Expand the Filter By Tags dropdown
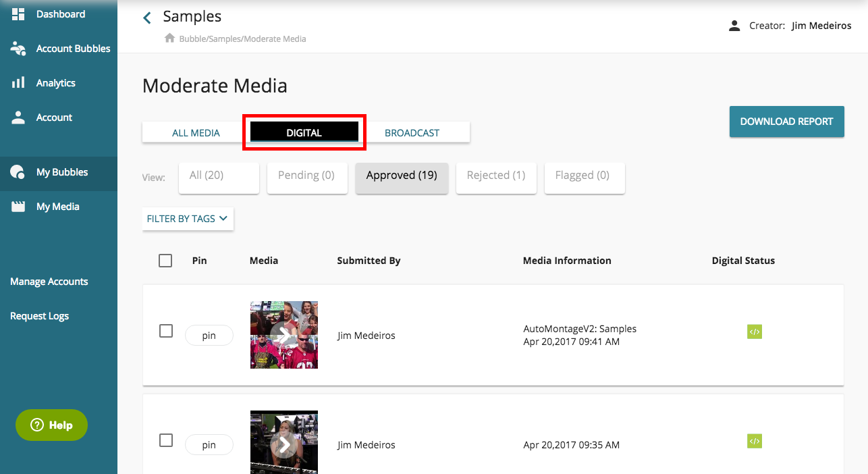Screen dimensions: 868x474 point(188,219)
